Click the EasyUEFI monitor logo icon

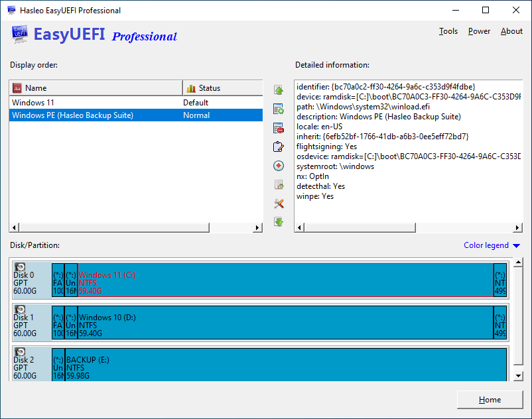coord(19,34)
